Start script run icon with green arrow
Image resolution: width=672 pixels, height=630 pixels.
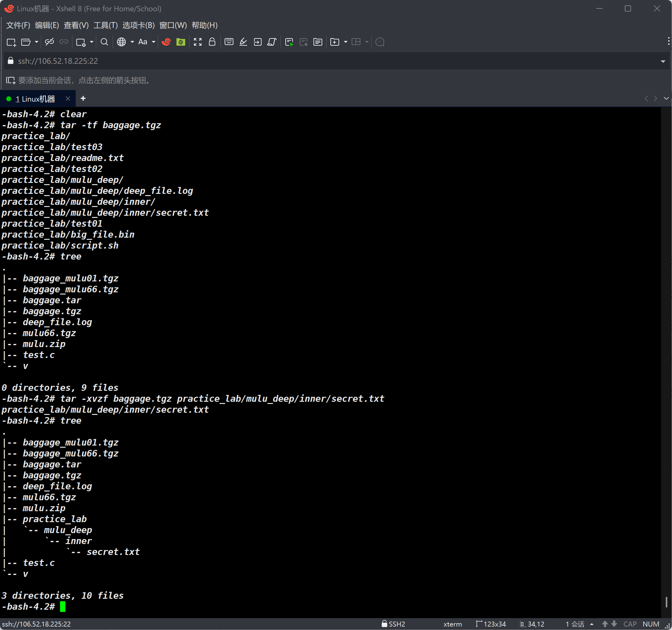(289, 42)
